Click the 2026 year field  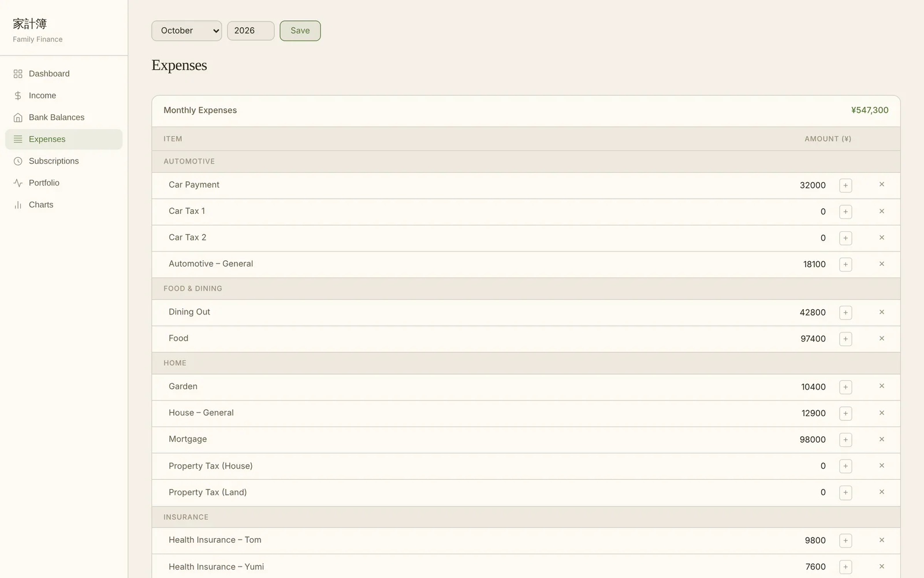pyautogui.click(x=251, y=31)
